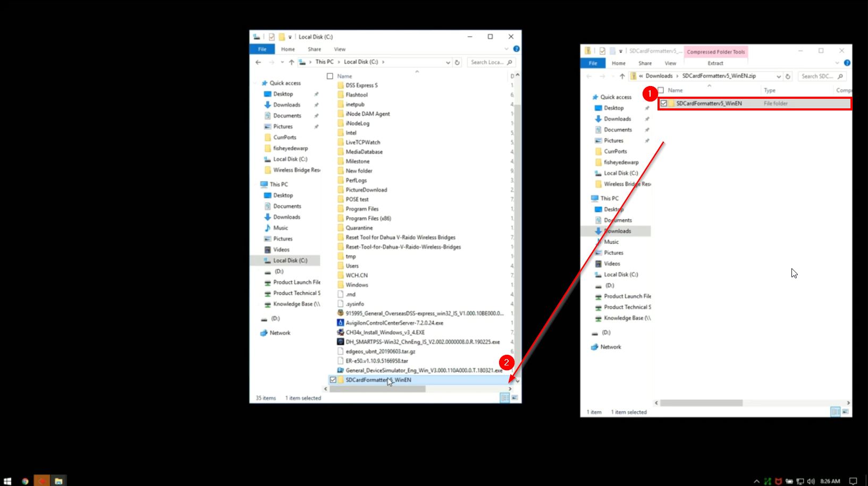Click the red cat-face tray icon
This screenshot has width=868, height=486.
[779, 481]
